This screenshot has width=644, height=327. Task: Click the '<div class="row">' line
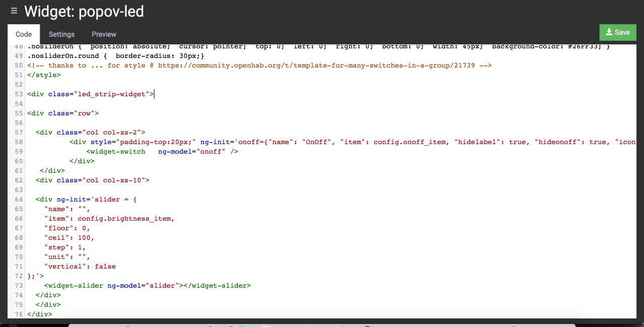coord(63,113)
